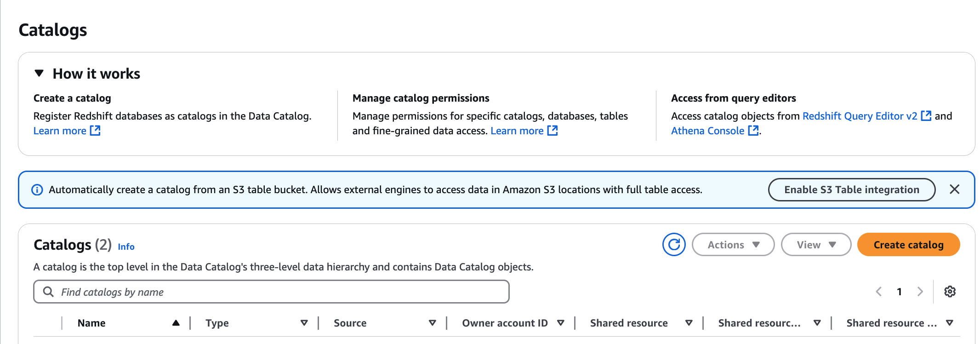The height and width of the screenshot is (344, 980).
Task: Sort by the Type column
Action: pos(304,323)
